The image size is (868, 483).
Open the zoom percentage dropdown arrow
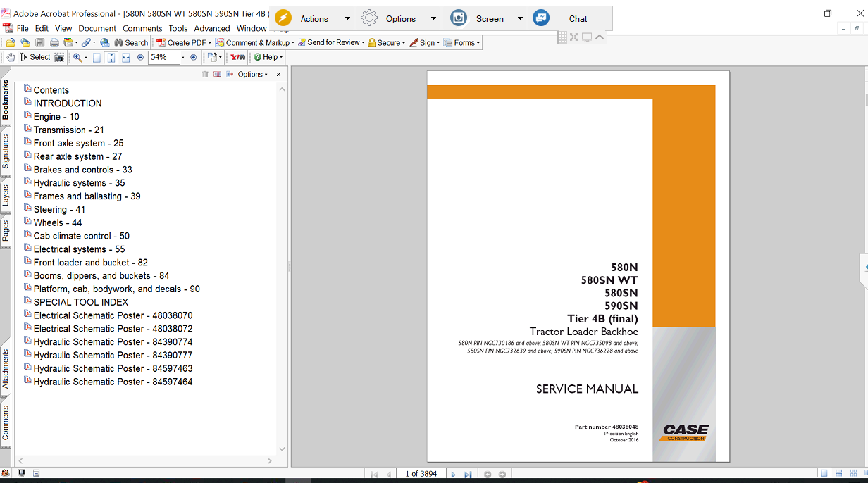pos(182,58)
